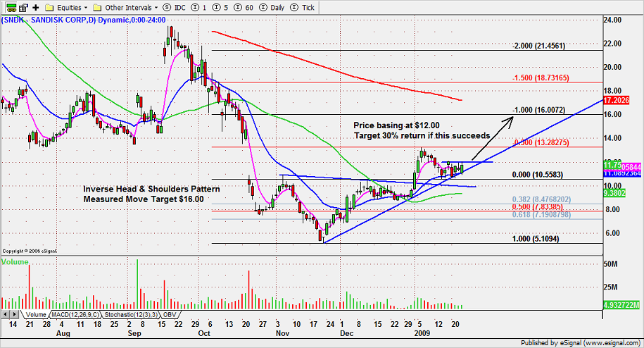644x348 pixels.
Task: Click the Published by eSignal footer text
Action: (x=581, y=342)
